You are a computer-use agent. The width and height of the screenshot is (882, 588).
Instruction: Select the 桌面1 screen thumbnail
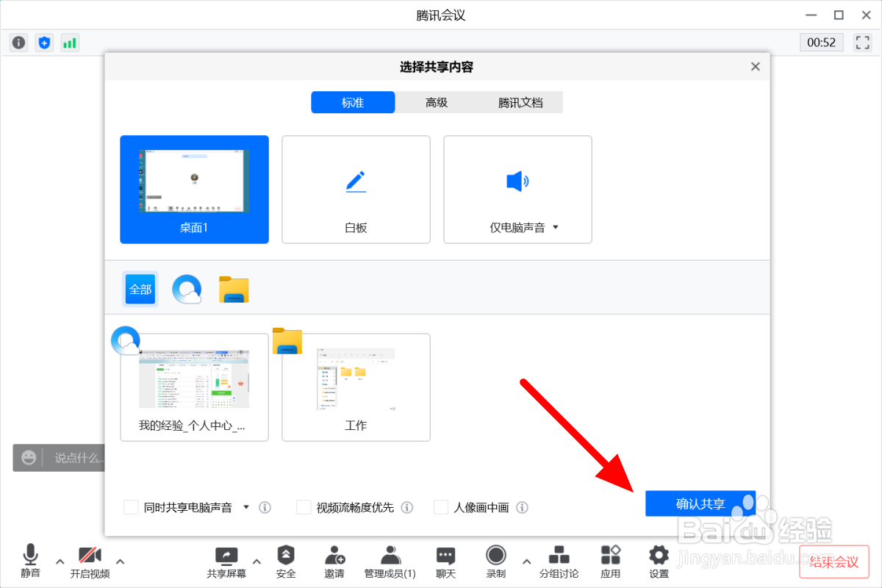pyautogui.click(x=195, y=190)
